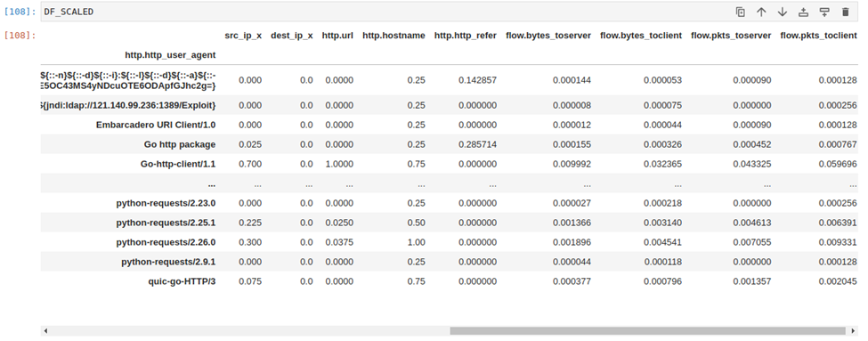868x341 pixels.
Task: Click the 0.000767 pkts_toclient value
Action: tap(838, 144)
